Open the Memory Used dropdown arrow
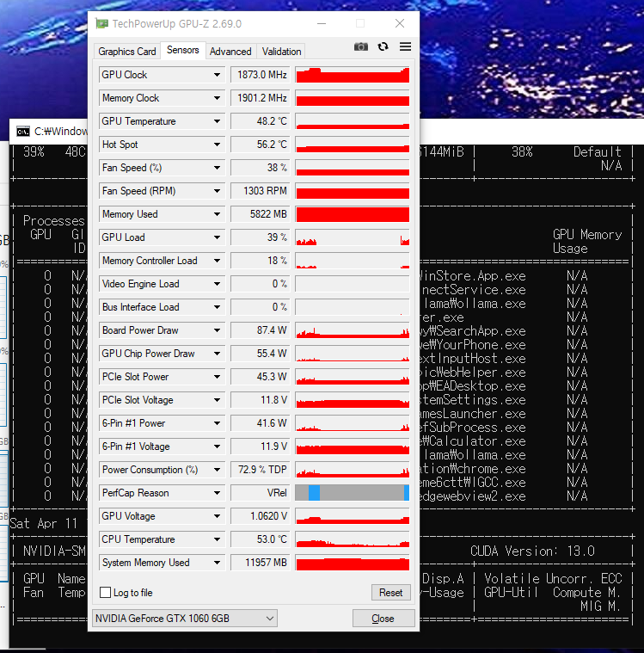The image size is (644, 653). [217, 214]
